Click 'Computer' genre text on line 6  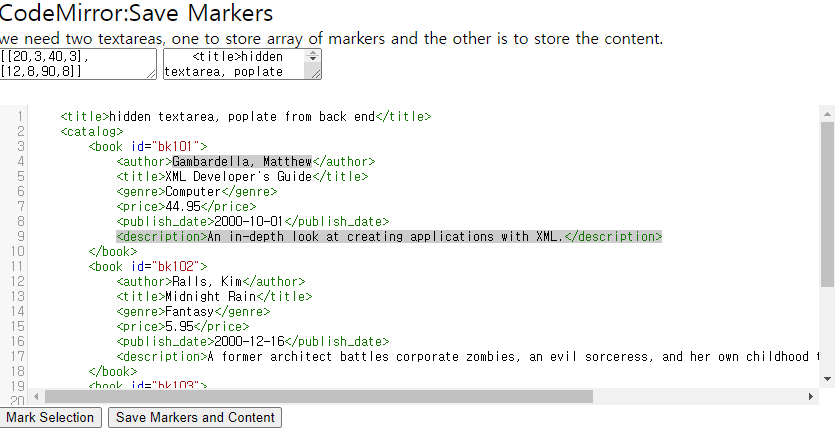pyautogui.click(x=193, y=191)
